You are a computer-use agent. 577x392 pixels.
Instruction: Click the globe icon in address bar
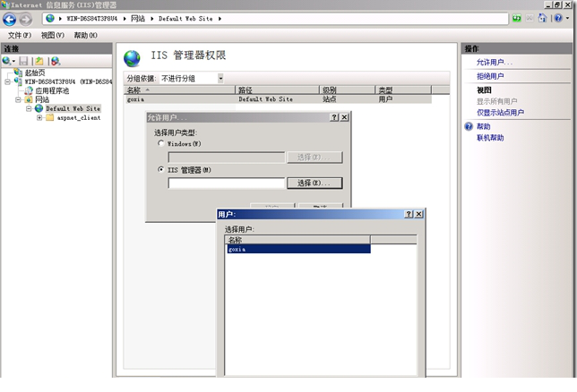click(50, 19)
